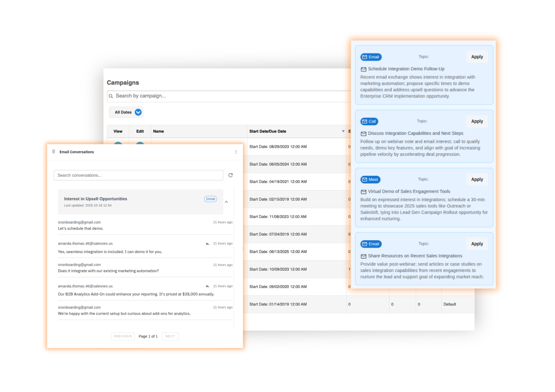
Task: Click the refresh conversations icon
Action: [x=230, y=175]
